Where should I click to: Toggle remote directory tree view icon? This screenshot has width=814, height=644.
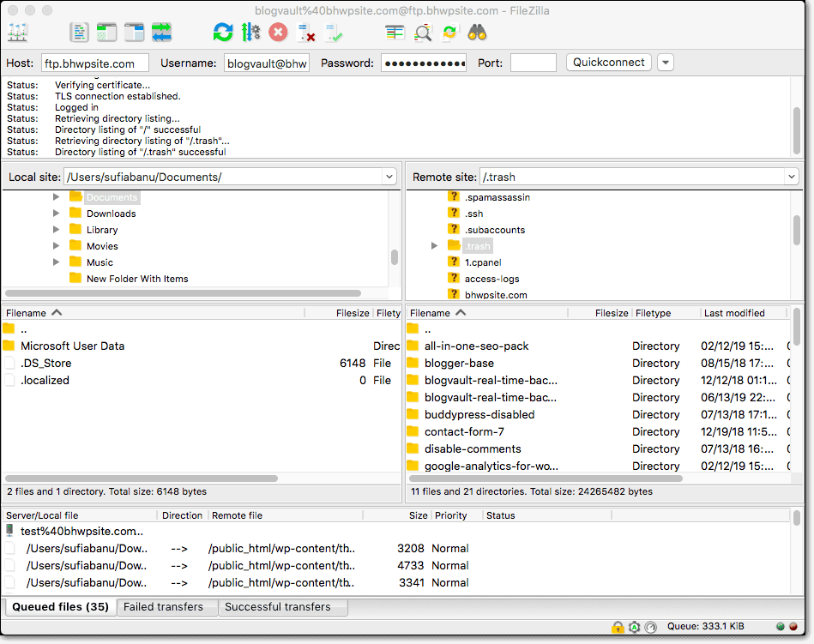pyautogui.click(x=134, y=33)
